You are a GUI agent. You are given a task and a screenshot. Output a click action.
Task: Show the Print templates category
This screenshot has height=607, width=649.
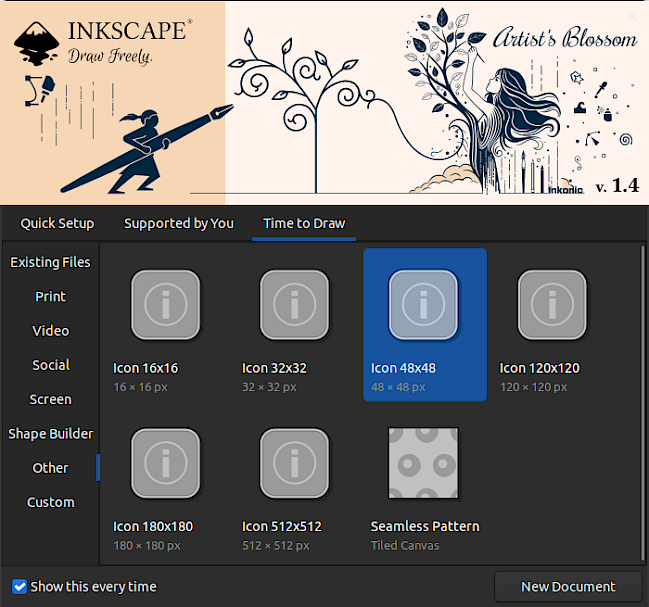tap(50, 297)
